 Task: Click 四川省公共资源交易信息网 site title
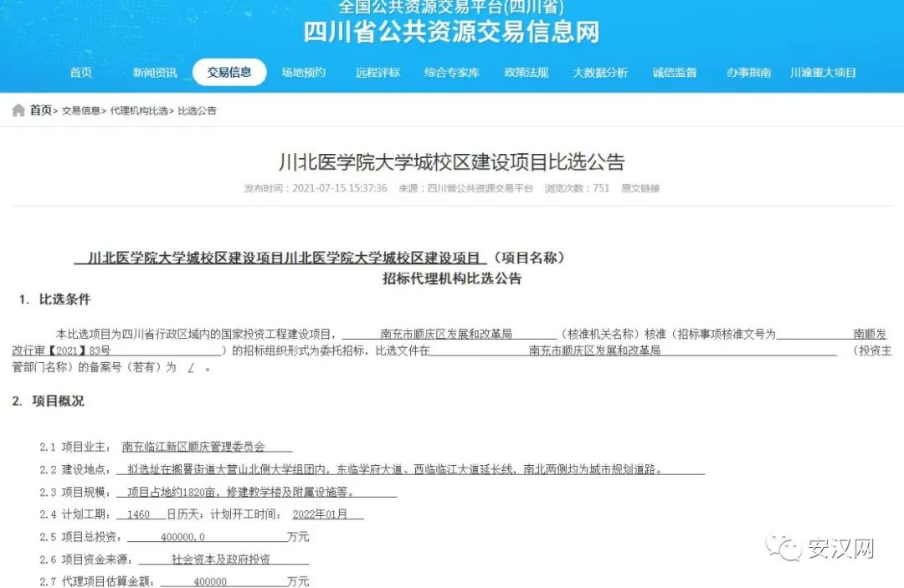pyautogui.click(x=452, y=32)
